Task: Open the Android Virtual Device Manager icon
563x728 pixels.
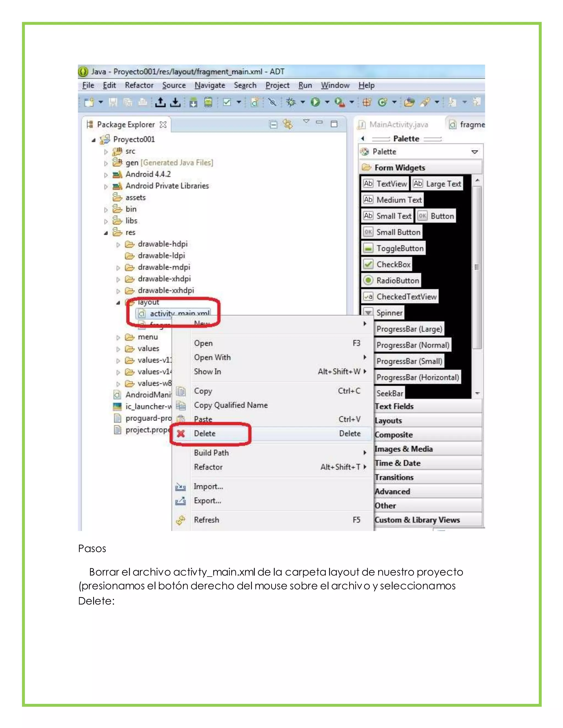Action: tap(208, 102)
